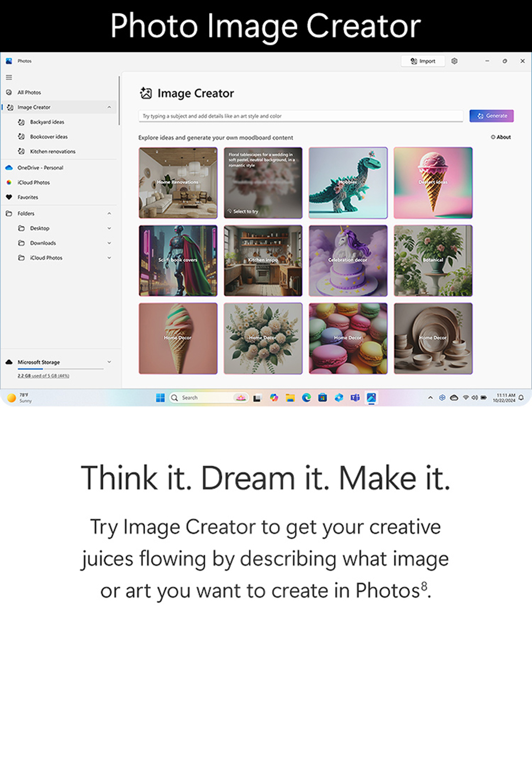This screenshot has height=776, width=532.
Task: Launch Microsoft Edge from the taskbar
Action: 306,397
